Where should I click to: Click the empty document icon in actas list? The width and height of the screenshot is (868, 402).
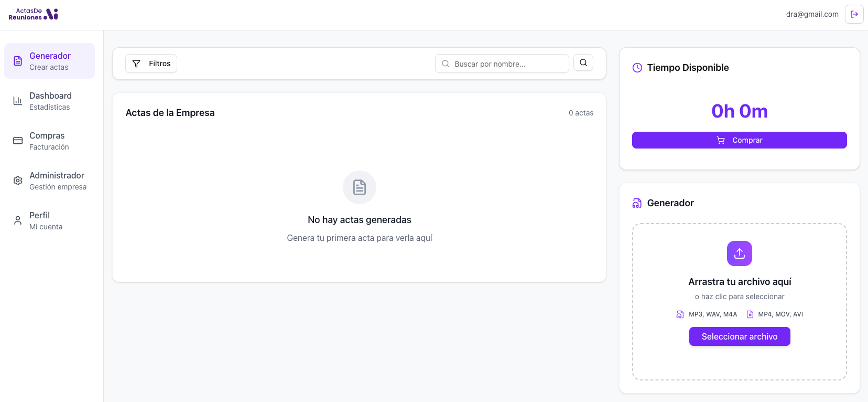click(x=359, y=187)
